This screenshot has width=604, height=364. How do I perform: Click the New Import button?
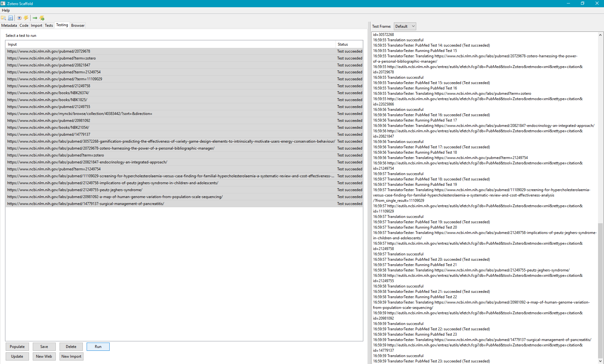click(x=71, y=356)
